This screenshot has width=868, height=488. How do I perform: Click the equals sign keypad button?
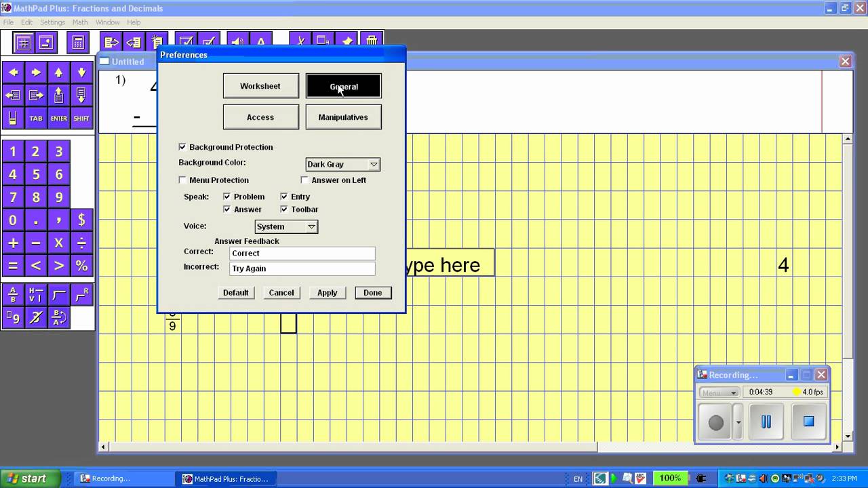(13, 266)
